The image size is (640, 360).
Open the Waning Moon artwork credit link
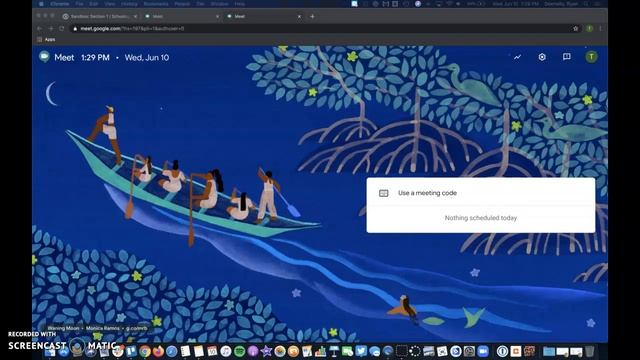97,328
